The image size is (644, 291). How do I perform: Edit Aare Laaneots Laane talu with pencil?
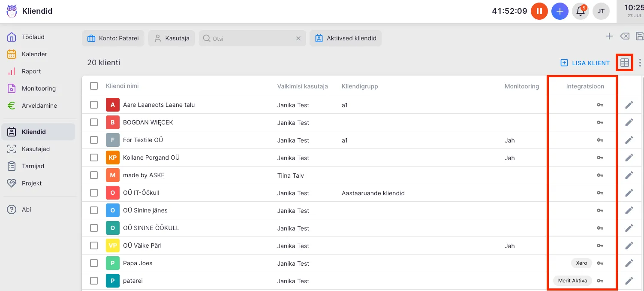pyautogui.click(x=629, y=105)
